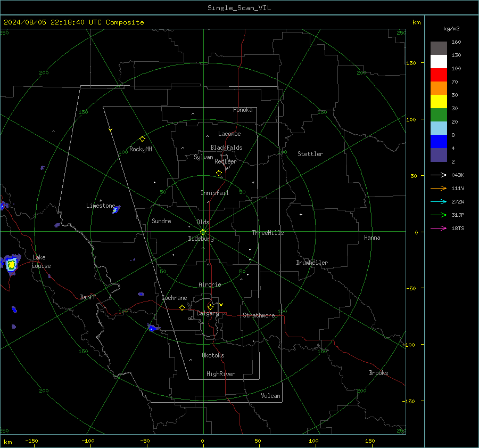Select the blue 4-8 legend swatch
The width and height of the screenshot is (479, 448).
(439, 142)
